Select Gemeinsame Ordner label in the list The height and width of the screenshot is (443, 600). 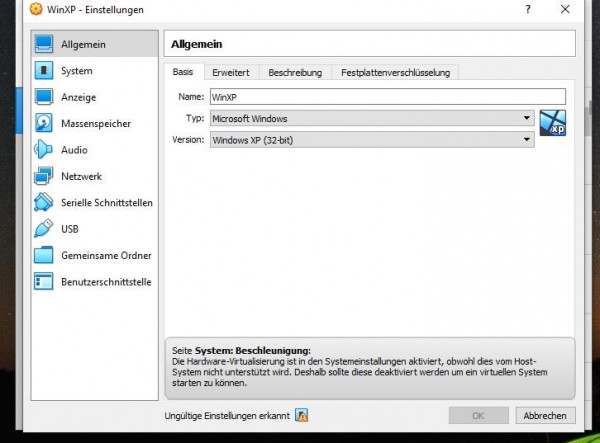[x=106, y=256]
